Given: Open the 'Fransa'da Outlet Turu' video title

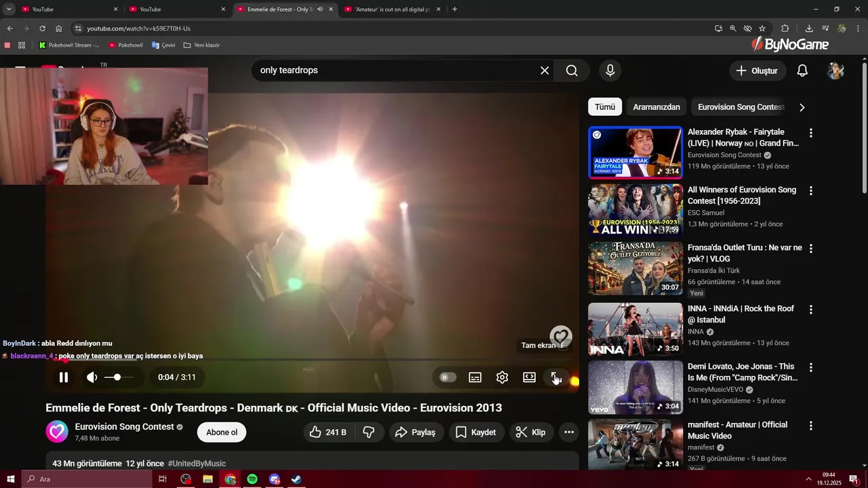Looking at the screenshot, I should [745, 253].
